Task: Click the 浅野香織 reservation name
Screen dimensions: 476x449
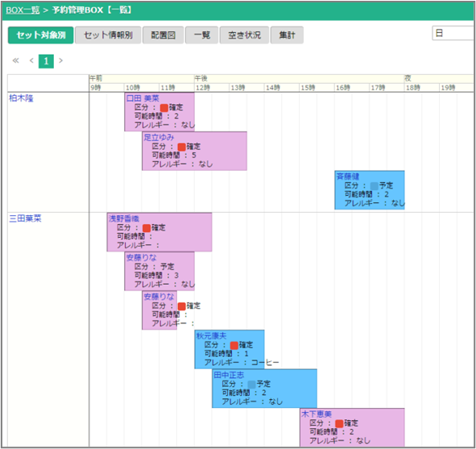Action: click(x=124, y=218)
